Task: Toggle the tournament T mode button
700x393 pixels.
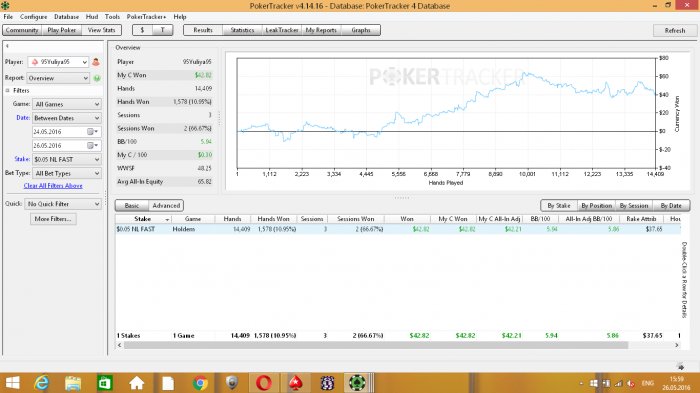Action: coord(162,30)
